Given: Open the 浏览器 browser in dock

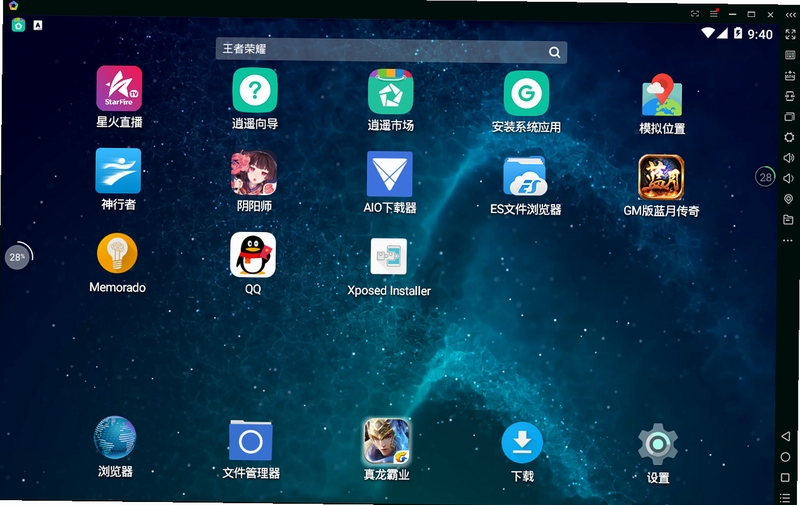Looking at the screenshot, I should pos(115,438).
